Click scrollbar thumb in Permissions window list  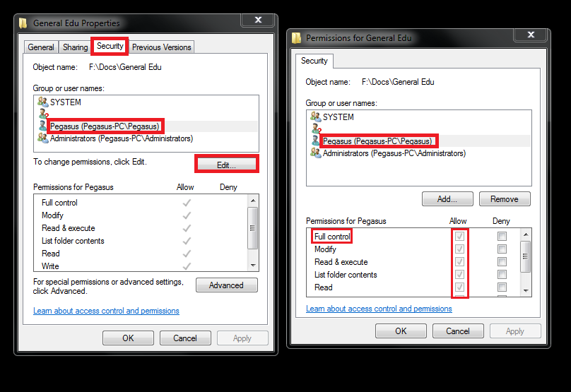point(525,256)
